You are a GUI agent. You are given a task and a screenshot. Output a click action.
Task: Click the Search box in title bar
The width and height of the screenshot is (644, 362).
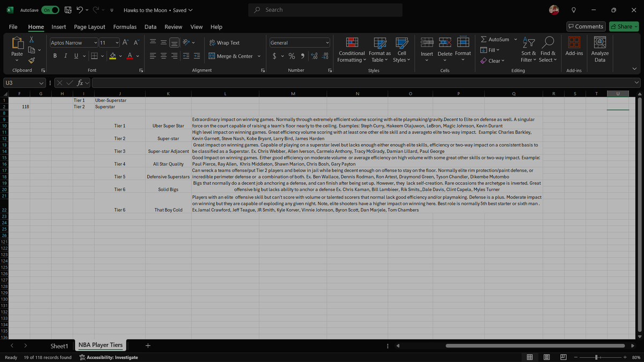pyautogui.click(x=326, y=10)
